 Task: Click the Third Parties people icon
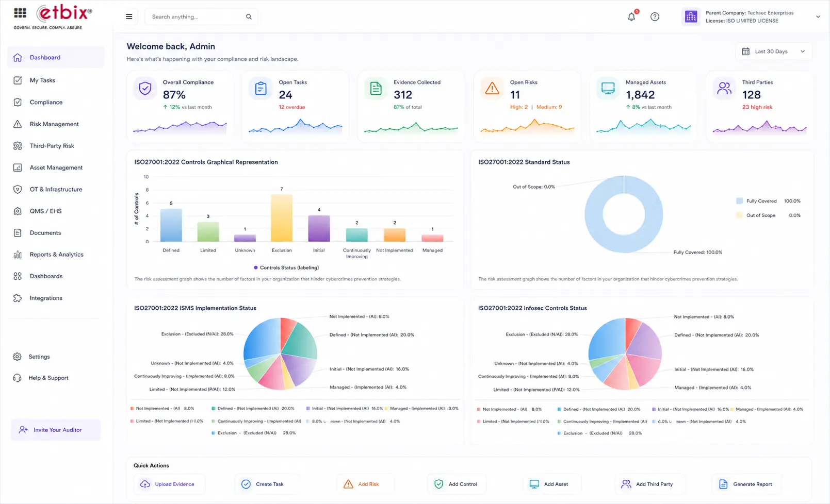coord(724,89)
